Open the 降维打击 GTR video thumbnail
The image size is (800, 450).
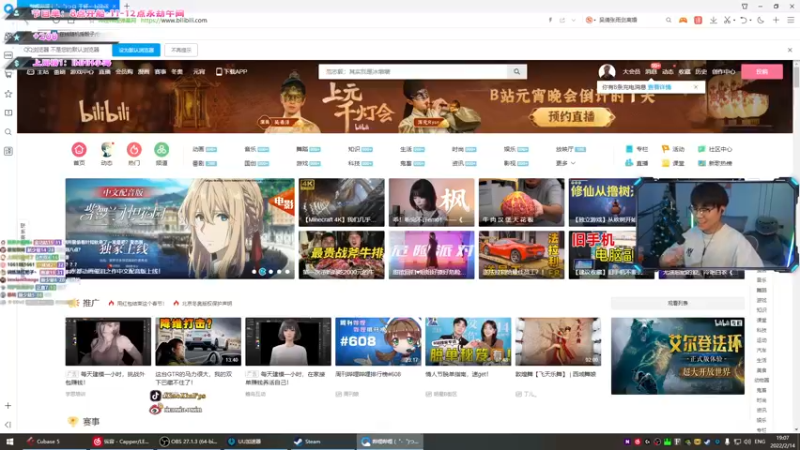[198, 341]
